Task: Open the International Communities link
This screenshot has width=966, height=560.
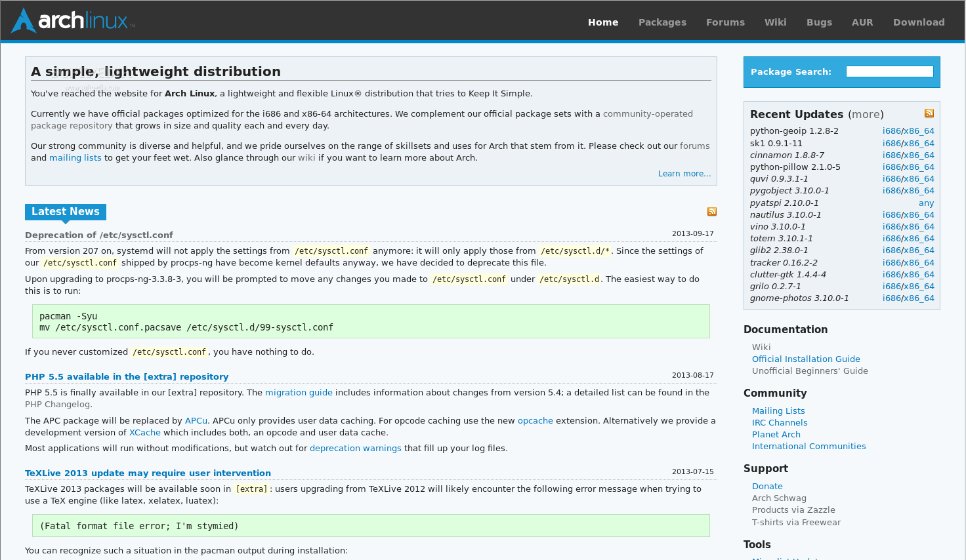Action: (x=809, y=447)
